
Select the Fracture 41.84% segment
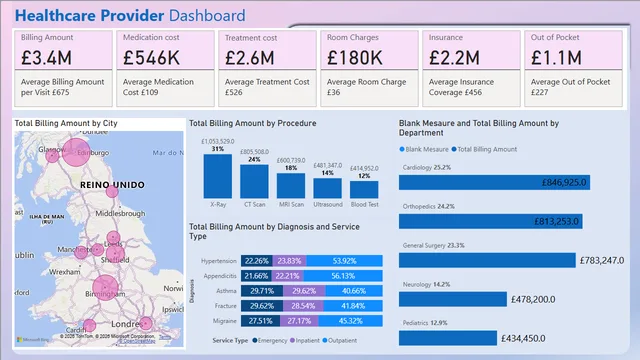353,306
